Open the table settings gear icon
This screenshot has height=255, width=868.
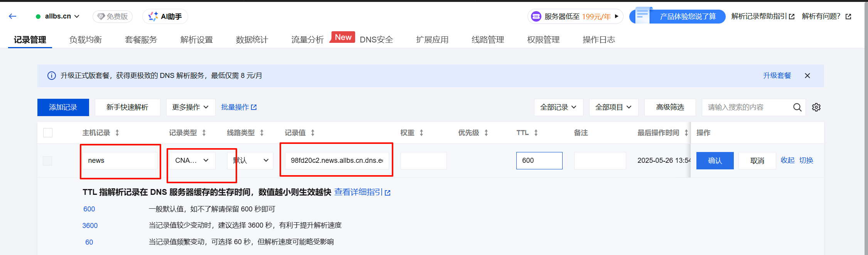[x=816, y=107]
